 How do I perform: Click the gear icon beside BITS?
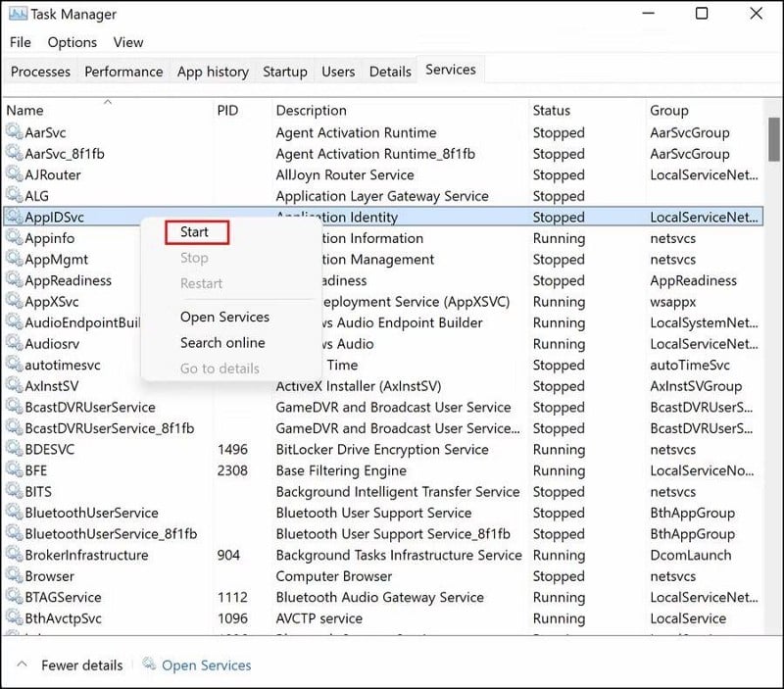click(14, 491)
